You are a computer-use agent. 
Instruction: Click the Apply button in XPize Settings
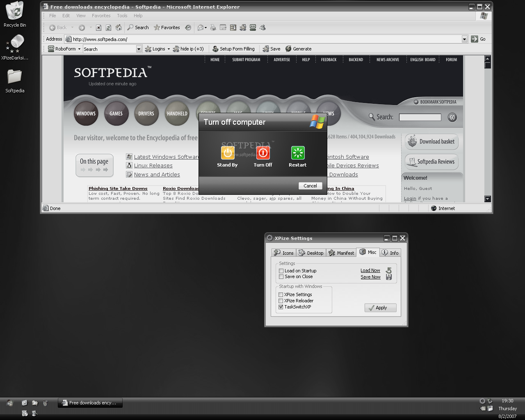coord(380,308)
